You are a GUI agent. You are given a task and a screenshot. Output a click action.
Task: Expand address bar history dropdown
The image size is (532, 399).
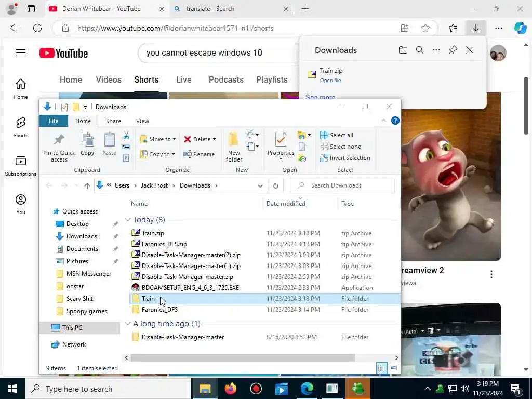click(x=260, y=185)
